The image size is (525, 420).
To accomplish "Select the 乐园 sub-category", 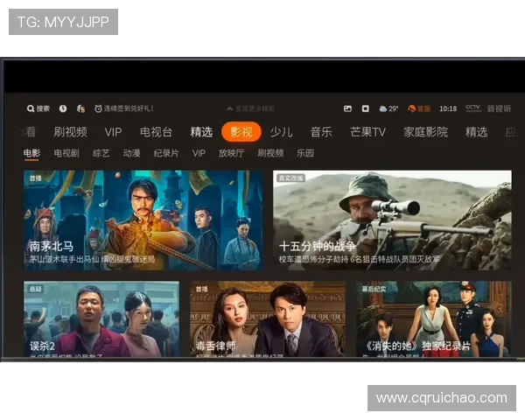I will click(305, 153).
